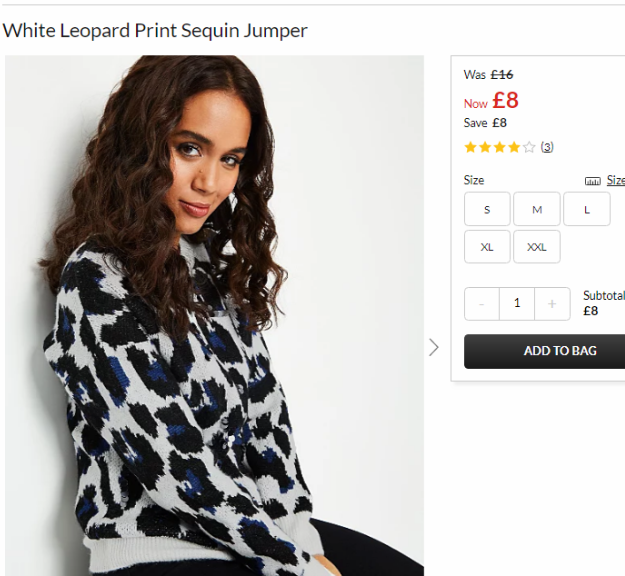Decrease quantity with minus button
This screenshot has height=576, width=625.
(482, 304)
